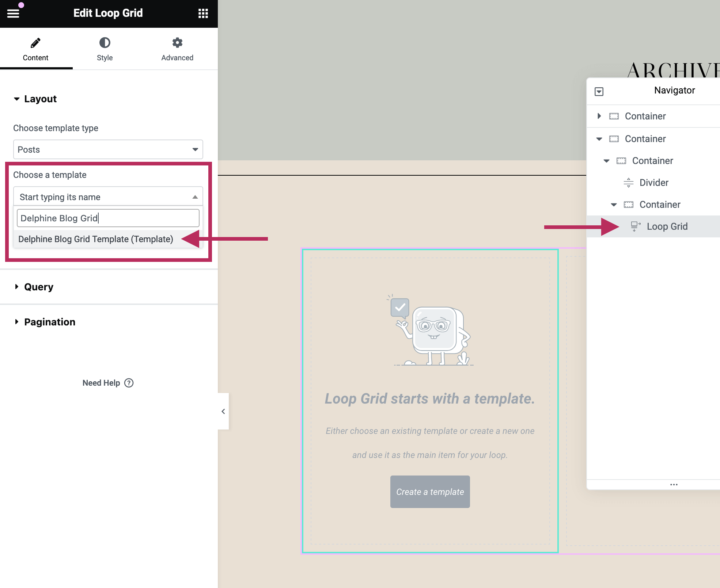Click the Navigator dock toggle icon
The image size is (720, 588).
pyautogui.click(x=599, y=91)
